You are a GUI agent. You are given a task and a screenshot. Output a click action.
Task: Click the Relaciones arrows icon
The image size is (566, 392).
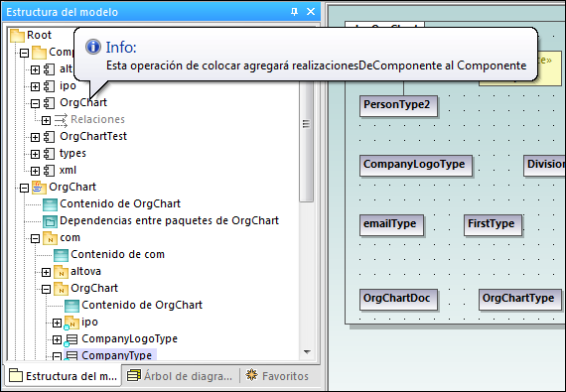pos(61,120)
